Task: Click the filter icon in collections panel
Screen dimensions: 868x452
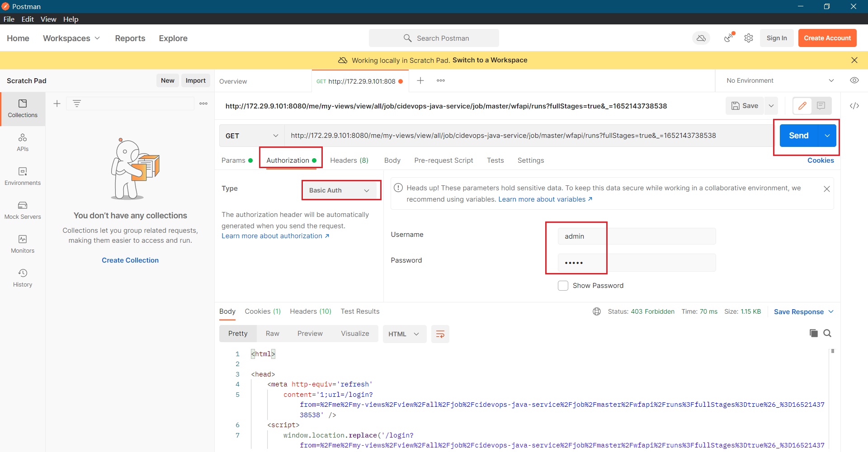Action: pos(77,104)
